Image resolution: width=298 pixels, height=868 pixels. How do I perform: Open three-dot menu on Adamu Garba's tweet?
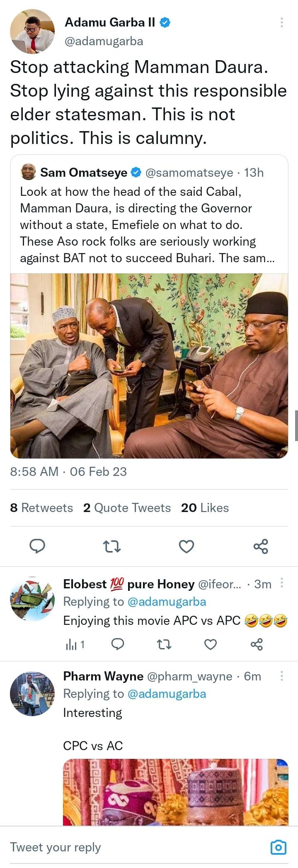(282, 22)
